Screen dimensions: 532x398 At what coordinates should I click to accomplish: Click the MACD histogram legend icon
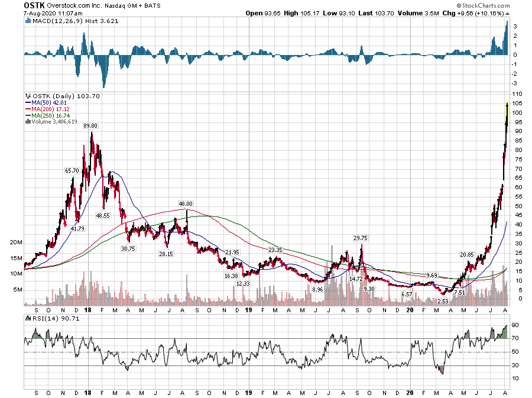[x=28, y=21]
